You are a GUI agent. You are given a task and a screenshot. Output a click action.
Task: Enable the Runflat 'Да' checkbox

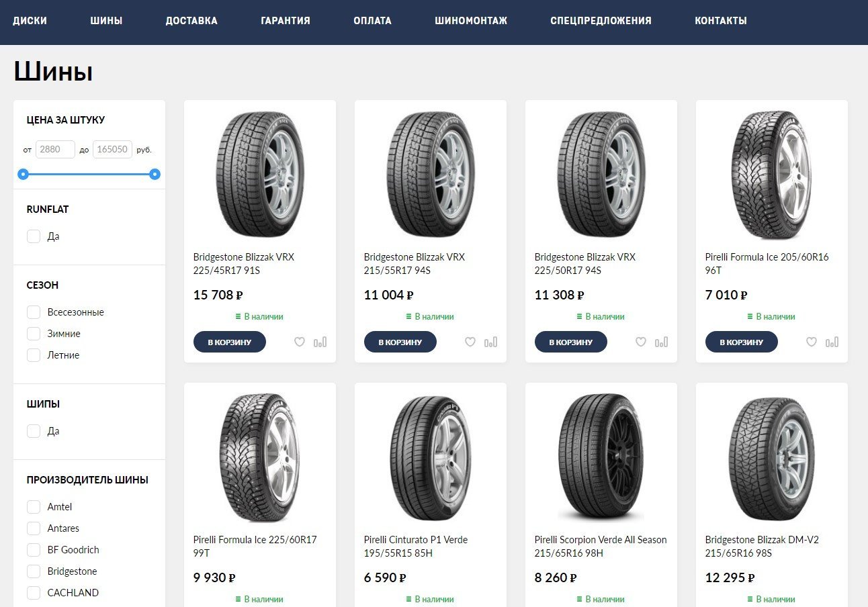click(x=34, y=236)
